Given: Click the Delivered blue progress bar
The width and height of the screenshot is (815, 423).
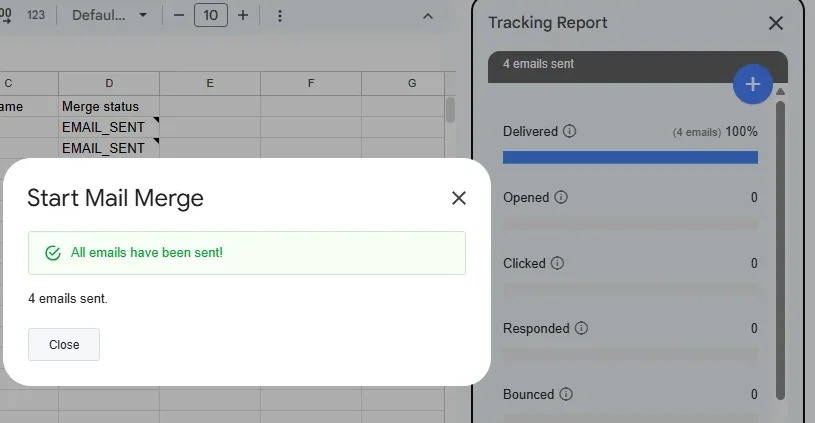Looking at the screenshot, I should (630, 157).
